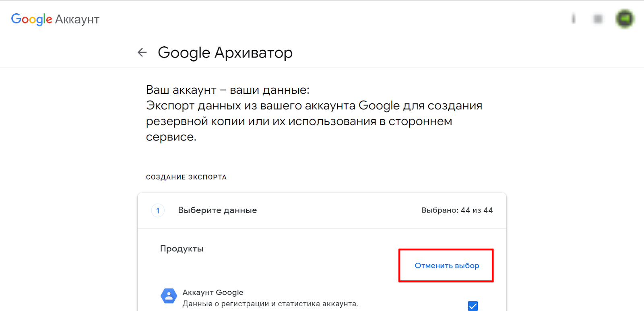Click the Аккаунт text beside the Google logo
644x311 pixels.
(77, 19)
